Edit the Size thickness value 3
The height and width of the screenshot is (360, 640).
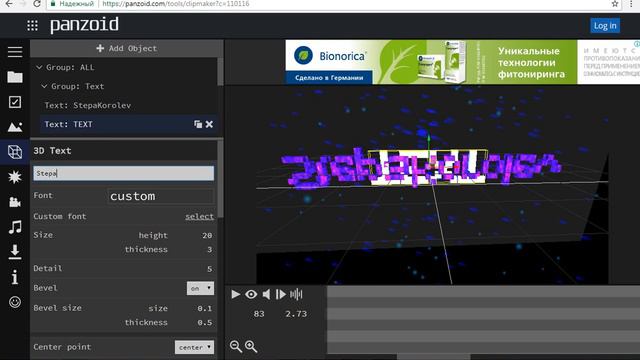[x=209, y=249]
